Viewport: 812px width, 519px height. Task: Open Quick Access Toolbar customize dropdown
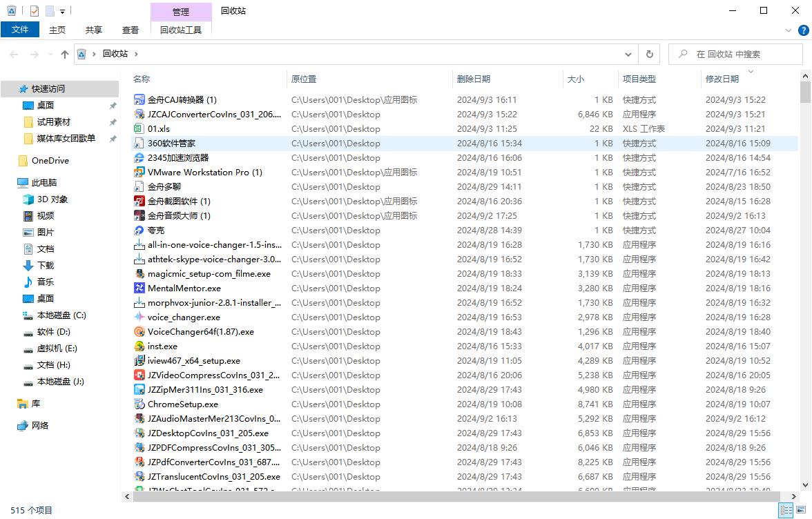point(63,11)
